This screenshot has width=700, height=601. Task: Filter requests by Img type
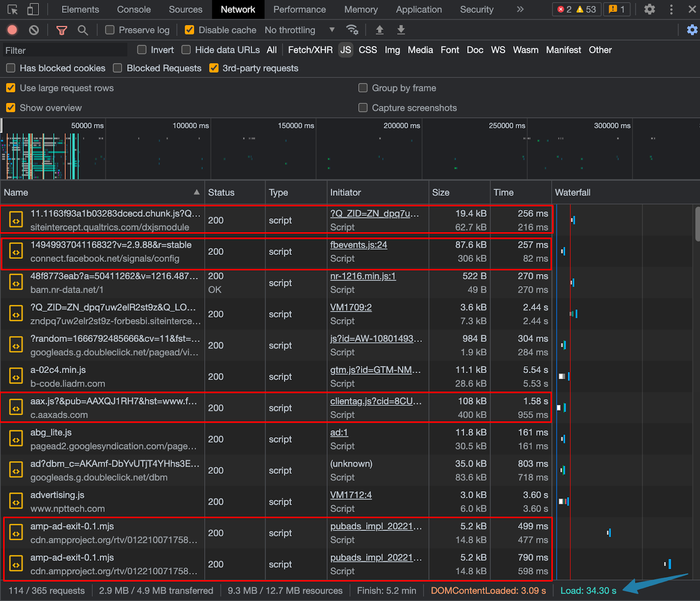point(392,50)
